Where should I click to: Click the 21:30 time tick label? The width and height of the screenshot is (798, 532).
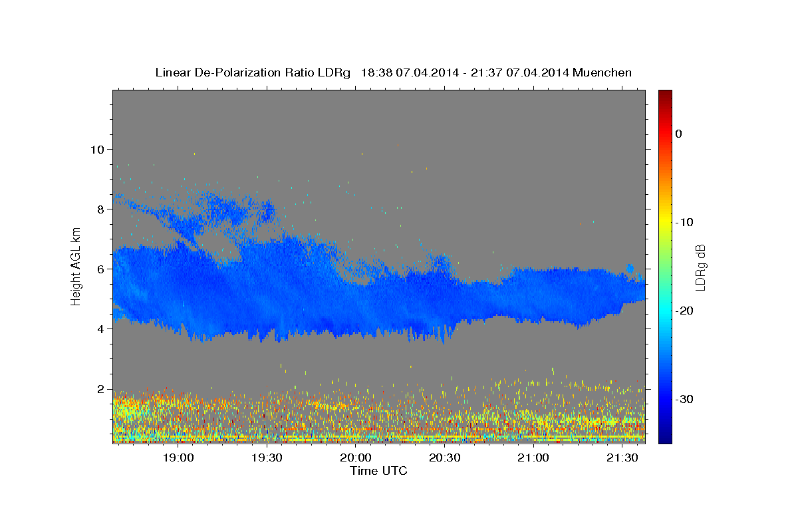click(622, 458)
